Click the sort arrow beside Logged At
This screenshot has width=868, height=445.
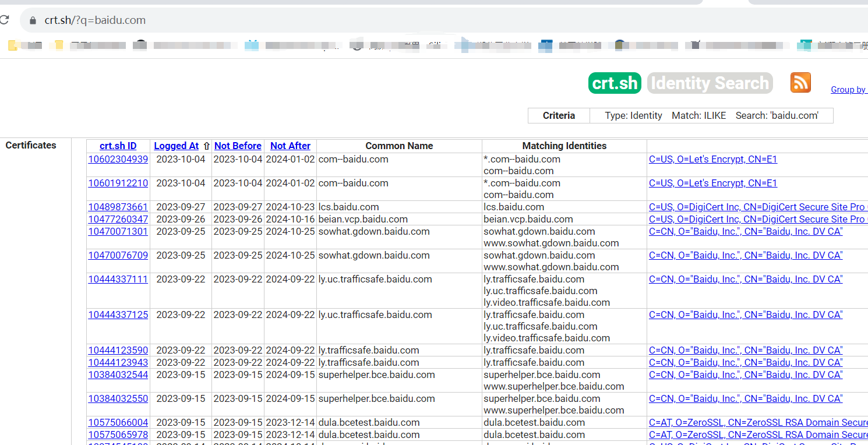pos(206,146)
